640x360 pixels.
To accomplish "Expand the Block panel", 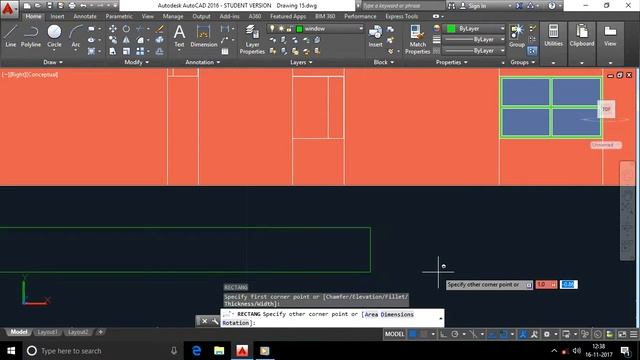I will coord(384,62).
